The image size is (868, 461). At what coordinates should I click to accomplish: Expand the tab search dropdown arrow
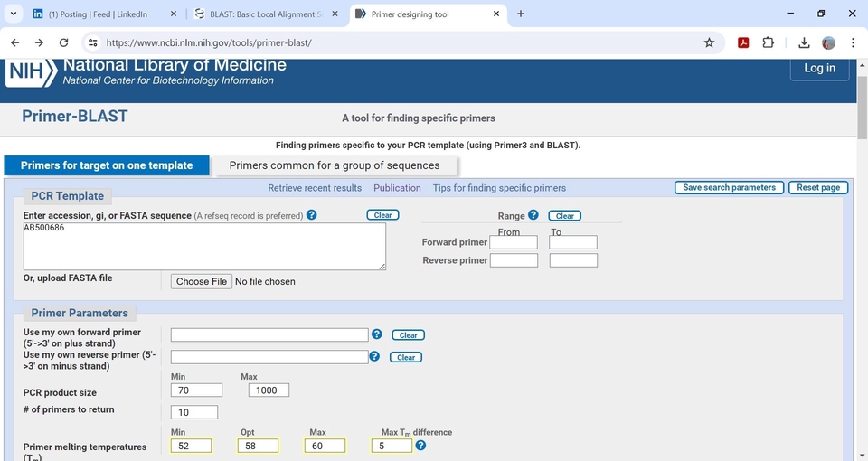14,14
